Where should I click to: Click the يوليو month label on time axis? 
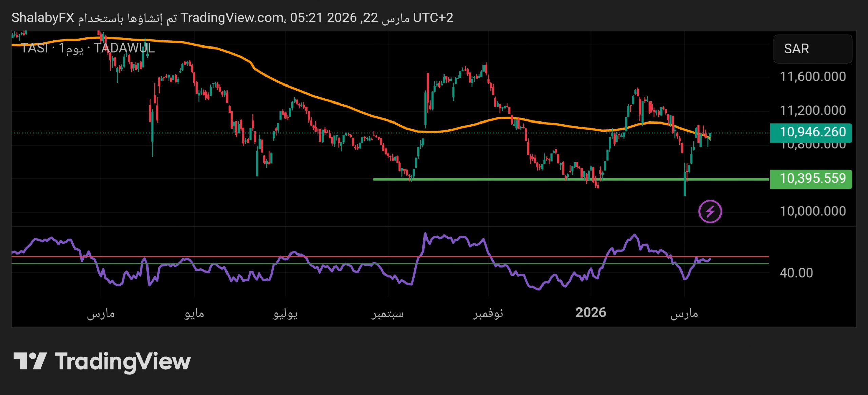[x=285, y=313]
